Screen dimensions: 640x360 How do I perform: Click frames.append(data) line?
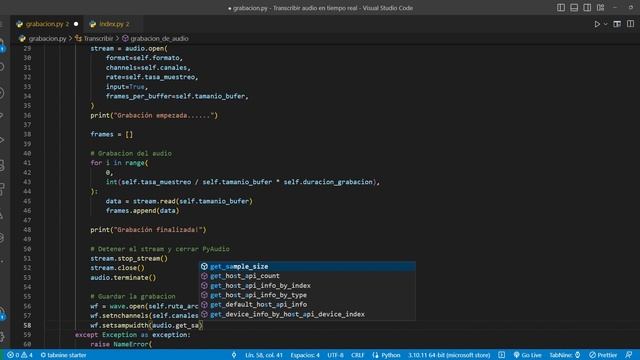click(142, 211)
